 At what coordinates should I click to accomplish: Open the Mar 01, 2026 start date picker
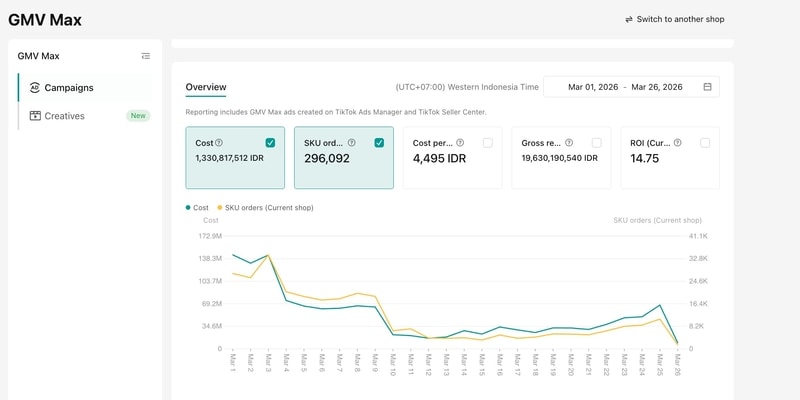[x=591, y=87]
